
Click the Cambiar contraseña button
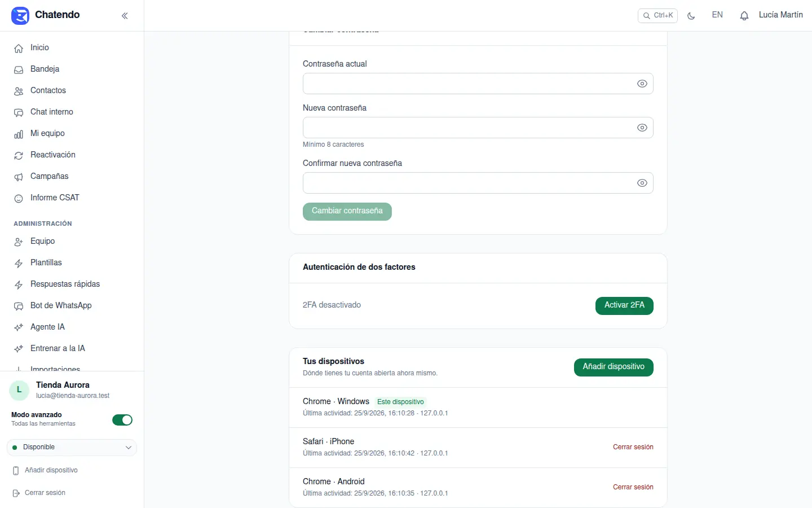(347, 211)
